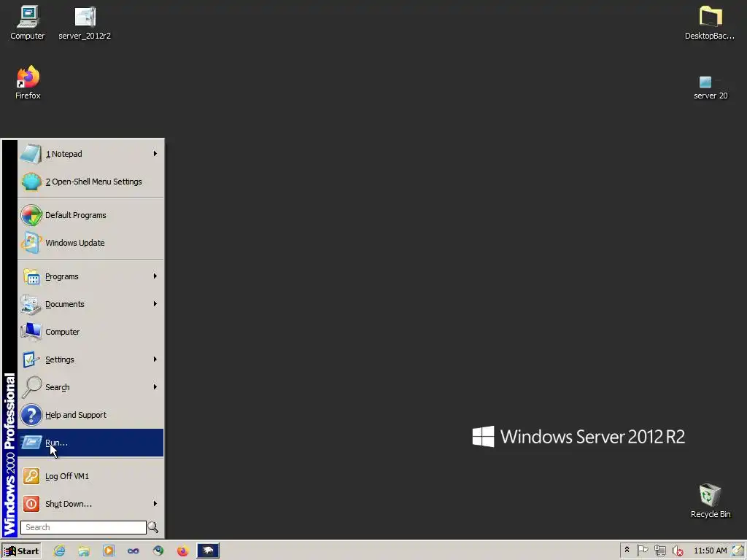Select the server 20 desktop icon
747x560 pixels.
tap(711, 87)
